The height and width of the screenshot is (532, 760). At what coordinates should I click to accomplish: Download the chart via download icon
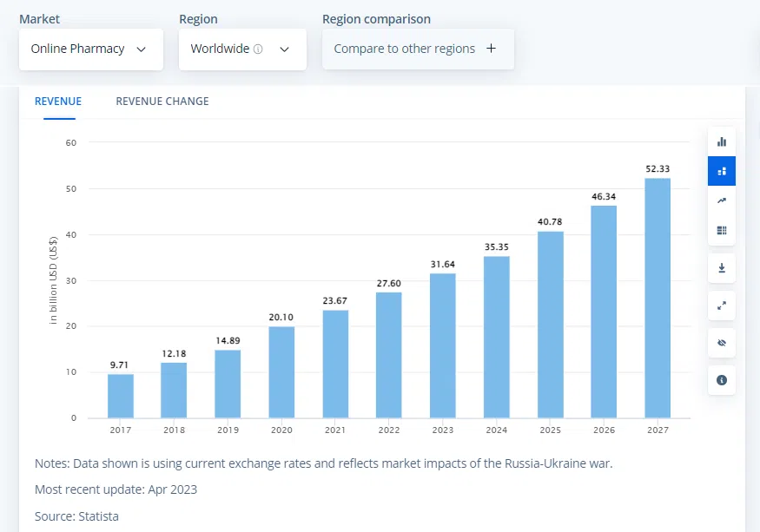721,268
